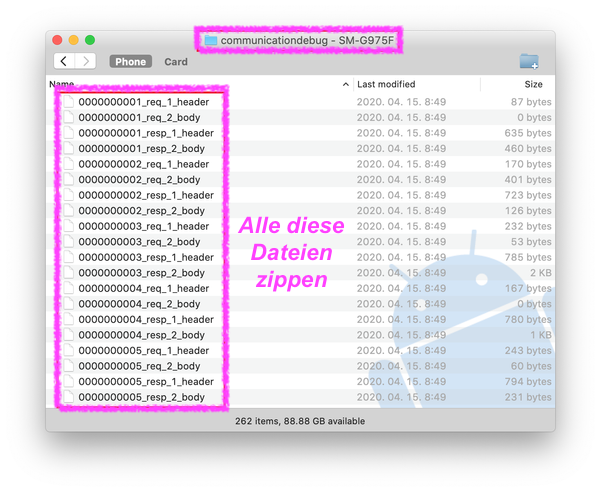Toggle sort direction arrow in Name column
The height and width of the screenshot is (492, 601).
(345, 84)
